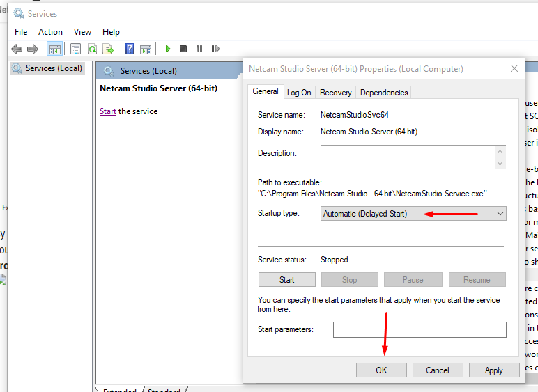Click the Services gear icon in title bar
538x392 pixels.
tap(19, 14)
